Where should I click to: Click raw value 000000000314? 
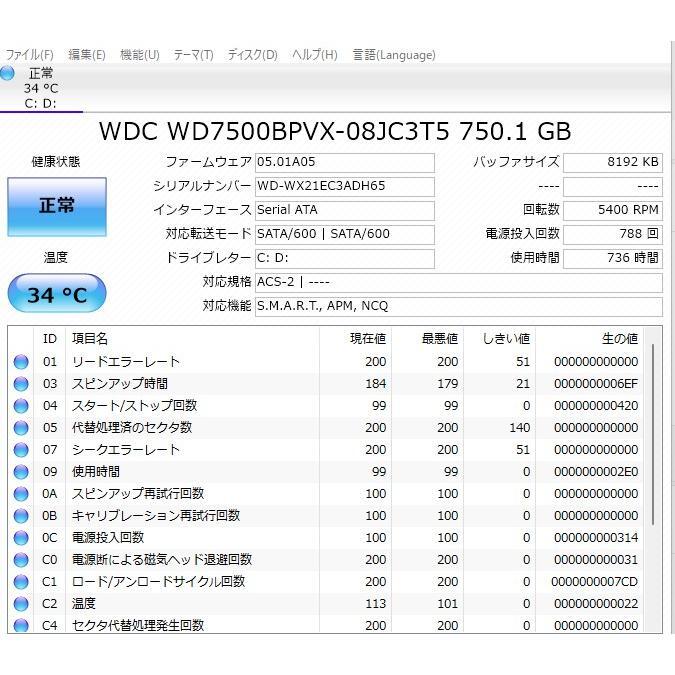pyautogui.click(x=596, y=538)
